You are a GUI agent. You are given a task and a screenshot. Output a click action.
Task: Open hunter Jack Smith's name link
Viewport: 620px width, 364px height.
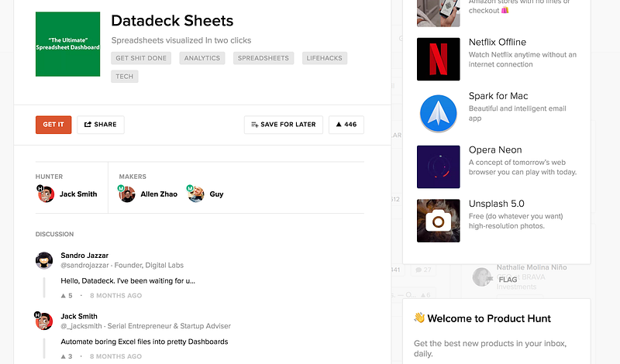78,194
